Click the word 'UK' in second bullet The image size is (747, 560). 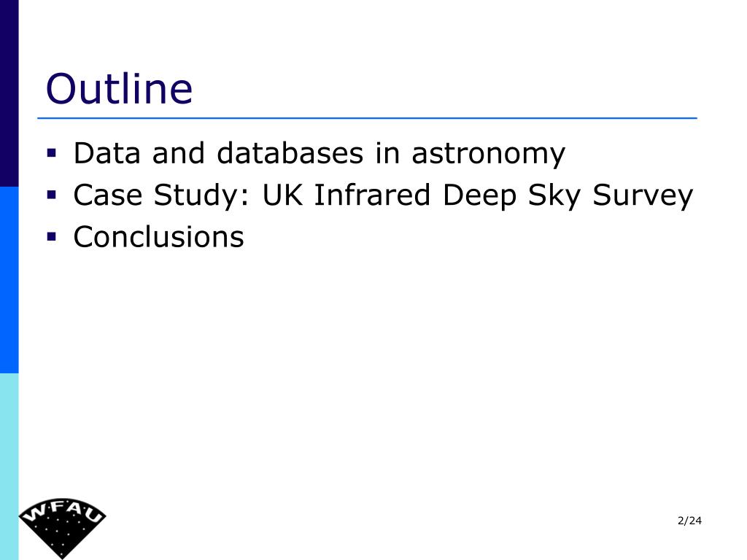[282, 195]
